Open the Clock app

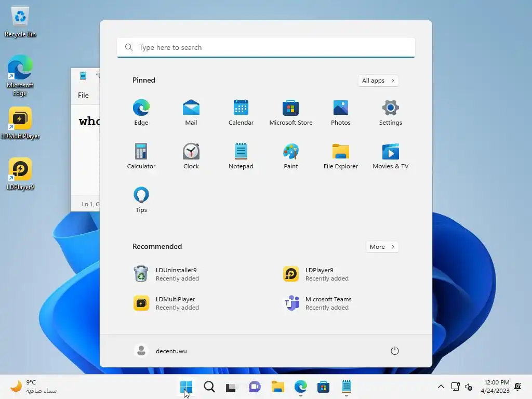click(191, 156)
